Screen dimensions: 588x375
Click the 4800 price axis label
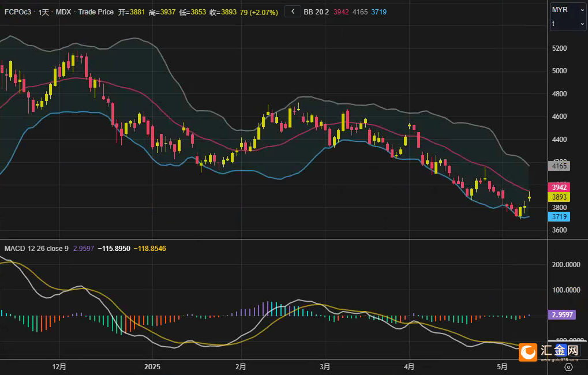tap(559, 93)
